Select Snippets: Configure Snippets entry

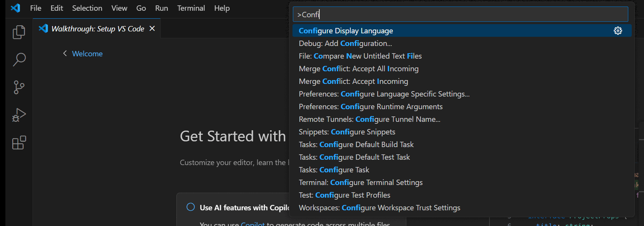tap(347, 132)
